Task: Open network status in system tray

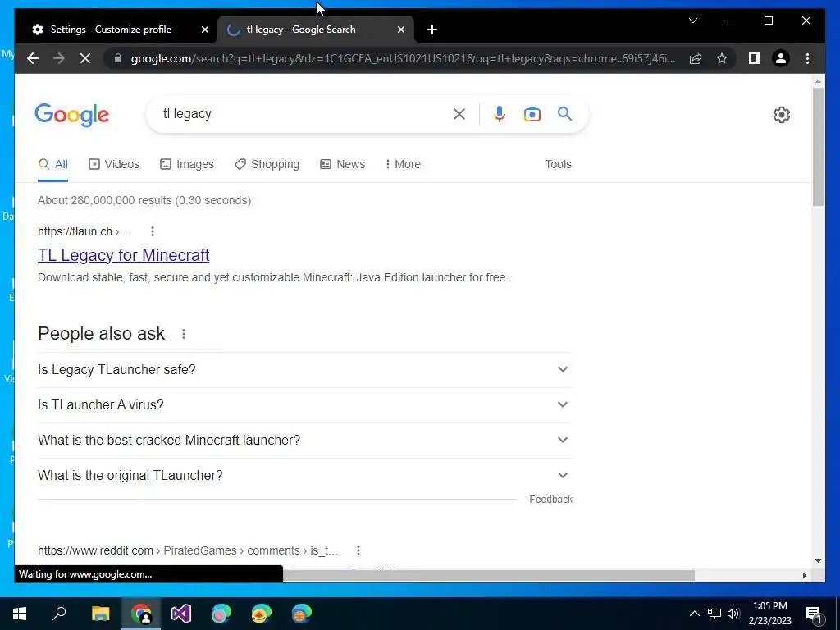Action: [x=714, y=614]
